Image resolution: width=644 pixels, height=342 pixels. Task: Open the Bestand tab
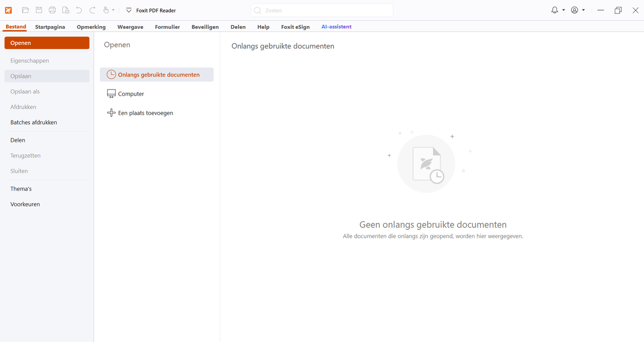pos(16,27)
